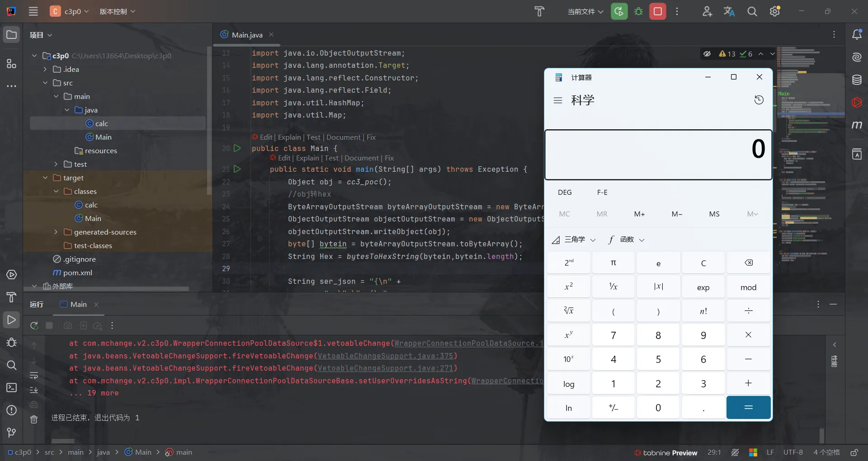The height and width of the screenshot is (461, 868).
Task: Open the Terminal tool window
Action: pos(12,388)
